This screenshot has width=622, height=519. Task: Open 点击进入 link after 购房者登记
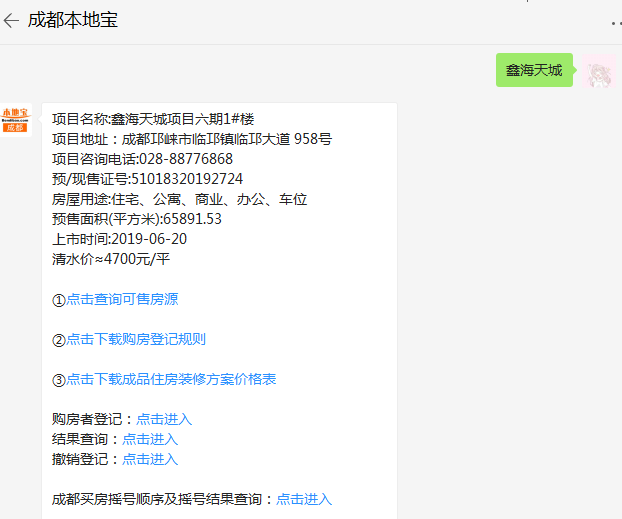[x=164, y=419]
